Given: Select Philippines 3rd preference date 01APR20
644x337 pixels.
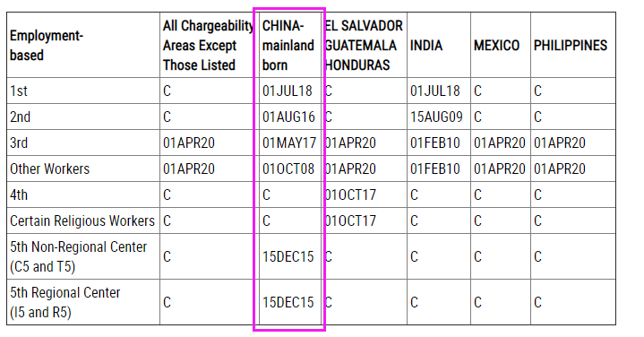Looking at the screenshot, I should click(560, 143).
